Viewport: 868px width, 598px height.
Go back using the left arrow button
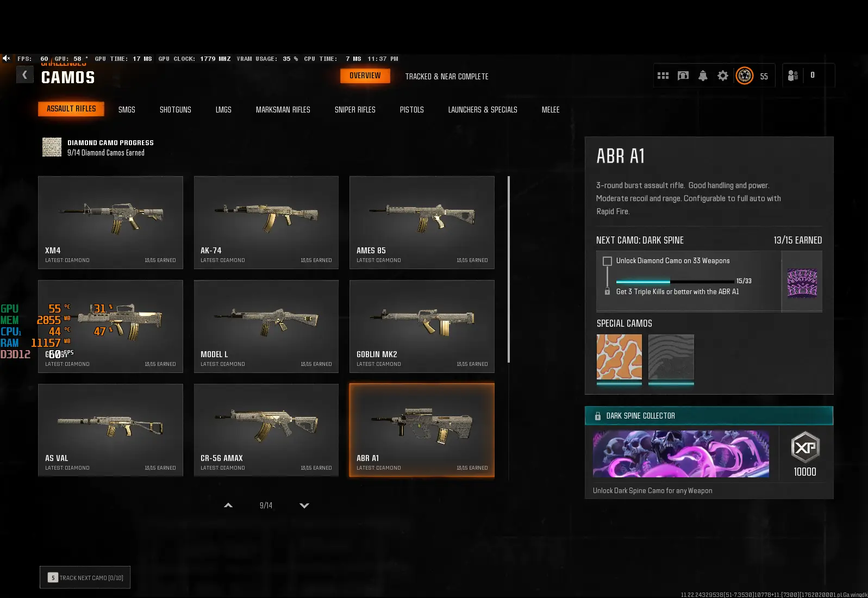click(24, 74)
